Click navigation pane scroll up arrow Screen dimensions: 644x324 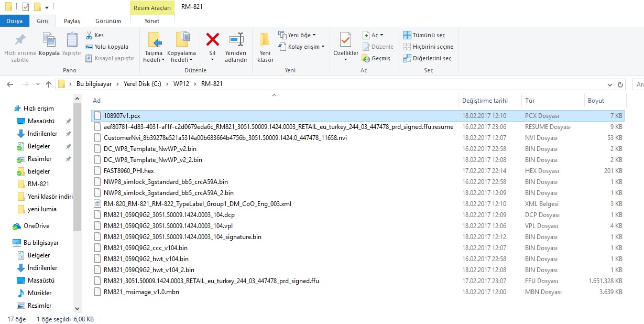pos(78,99)
